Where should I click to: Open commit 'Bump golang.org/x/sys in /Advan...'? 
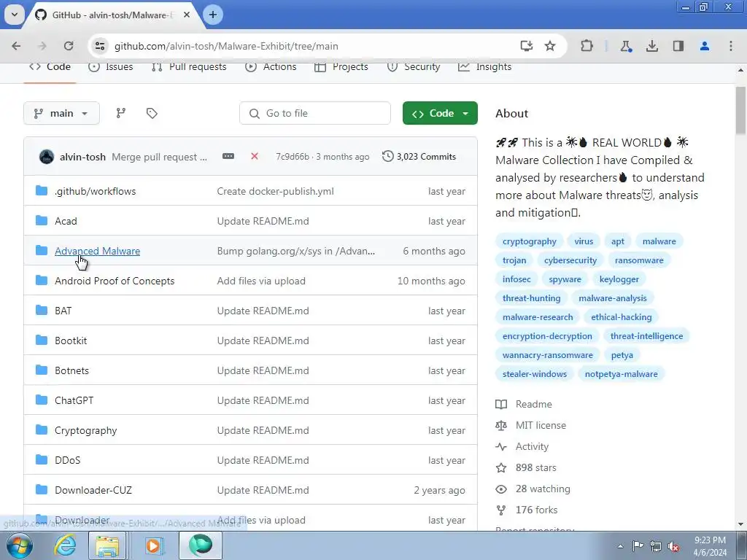click(296, 252)
